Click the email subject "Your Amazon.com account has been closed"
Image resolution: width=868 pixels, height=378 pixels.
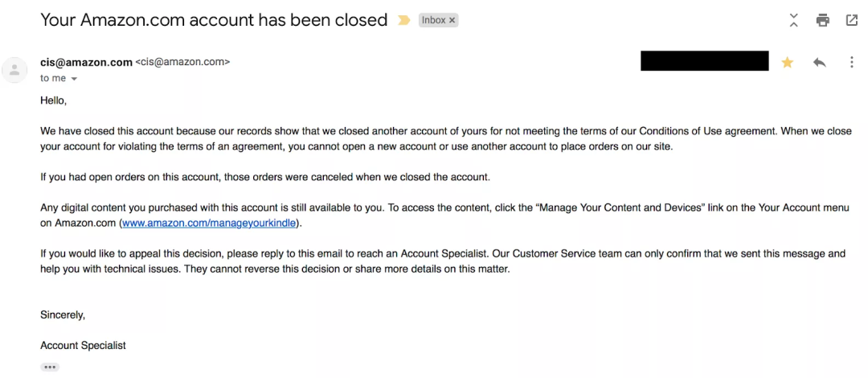214,20
